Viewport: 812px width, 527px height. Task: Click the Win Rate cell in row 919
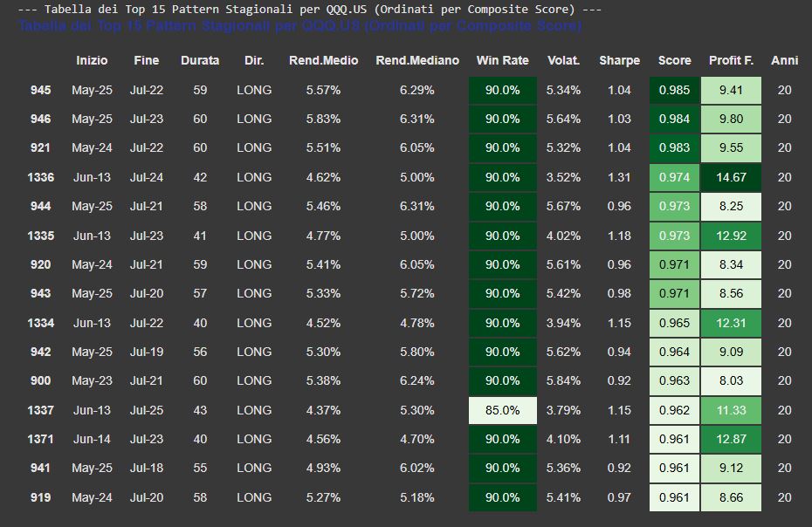coord(502,497)
